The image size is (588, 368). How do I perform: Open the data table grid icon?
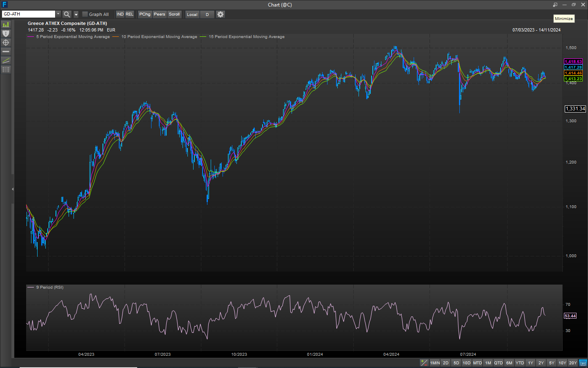click(x=6, y=70)
